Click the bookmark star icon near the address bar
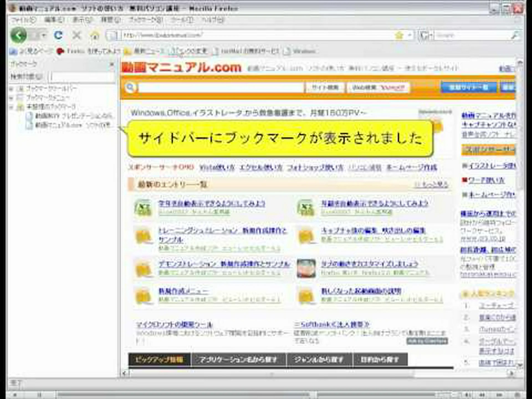Image resolution: width=532 pixels, height=399 pixels. click(x=399, y=35)
